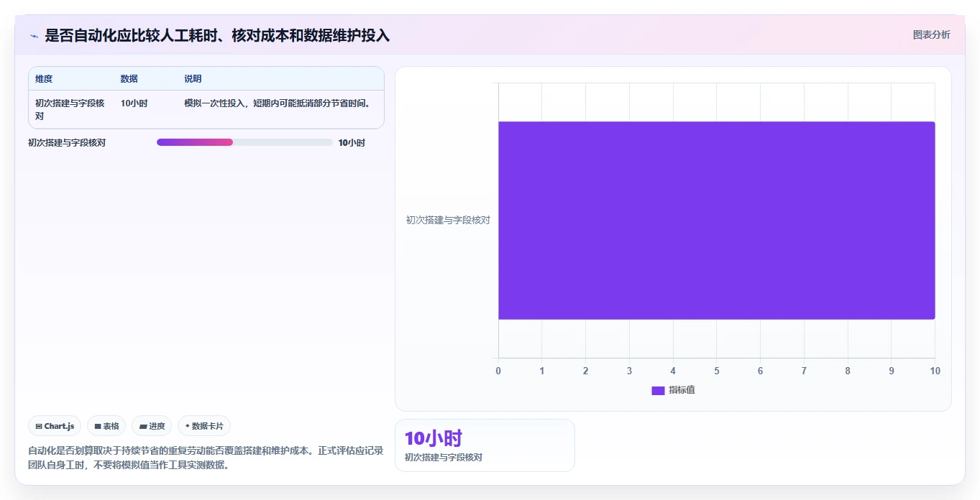
Task: Click the purple horizontal chart bar
Action: click(x=716, y=221)
